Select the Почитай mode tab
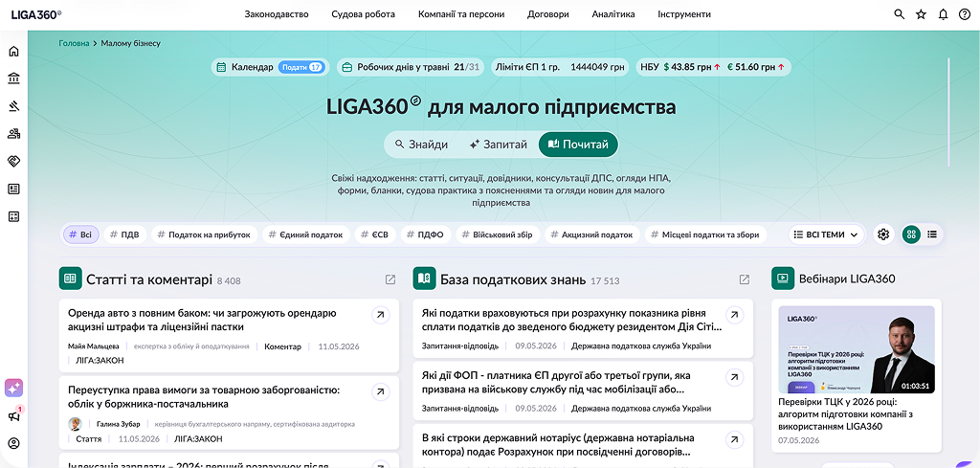The height and width of the screenshot is (468, 980). click(578, 145)
